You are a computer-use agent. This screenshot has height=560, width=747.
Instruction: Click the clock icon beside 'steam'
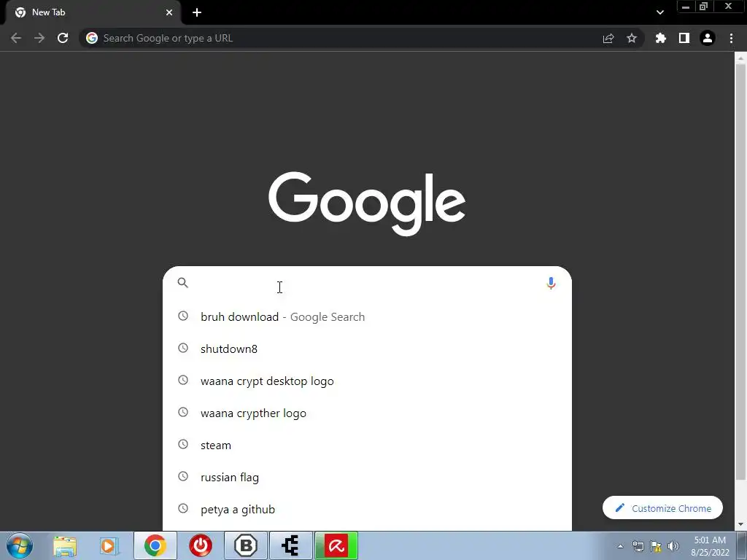coord(183,444)
